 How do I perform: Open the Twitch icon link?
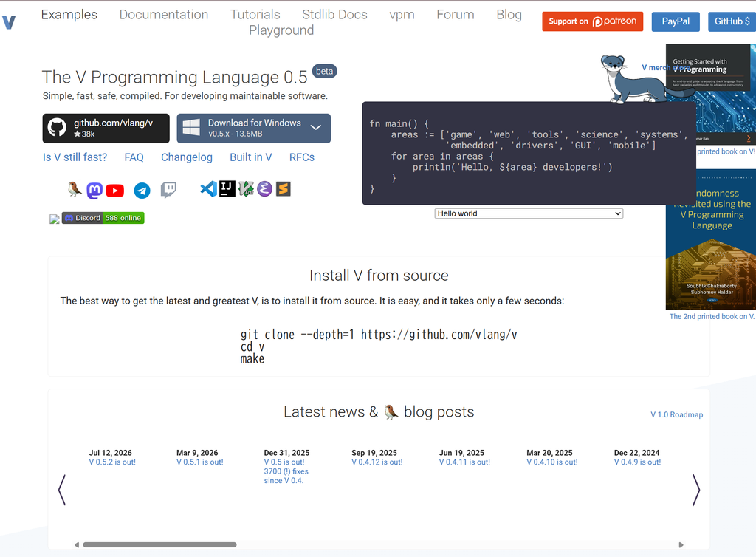click(168, 190)
